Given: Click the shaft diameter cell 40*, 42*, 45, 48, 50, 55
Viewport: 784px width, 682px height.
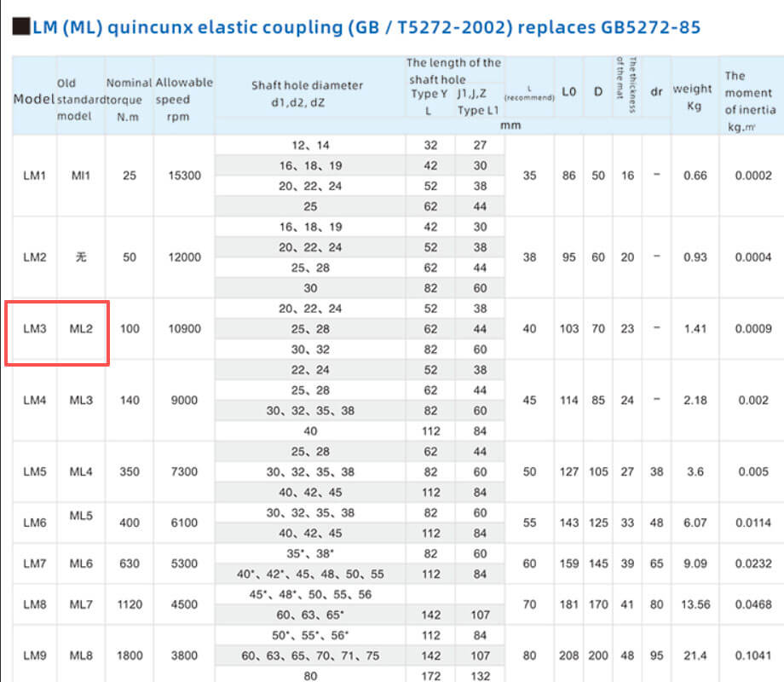Looking at the screenshot, I should (x=310, y=574).
